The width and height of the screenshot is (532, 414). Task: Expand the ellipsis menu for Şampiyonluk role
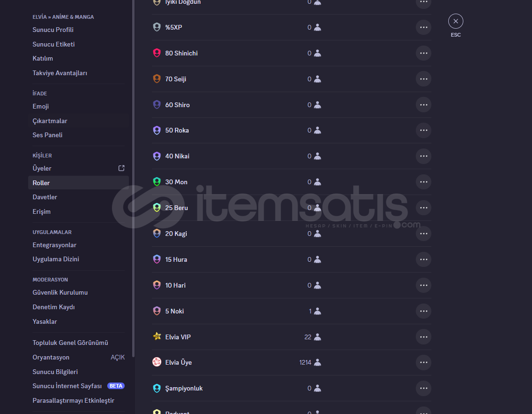(423, 388)
